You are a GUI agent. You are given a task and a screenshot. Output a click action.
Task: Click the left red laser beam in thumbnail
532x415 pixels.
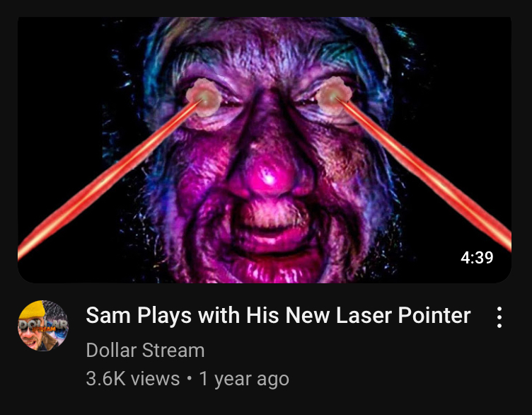coord(107,180)
